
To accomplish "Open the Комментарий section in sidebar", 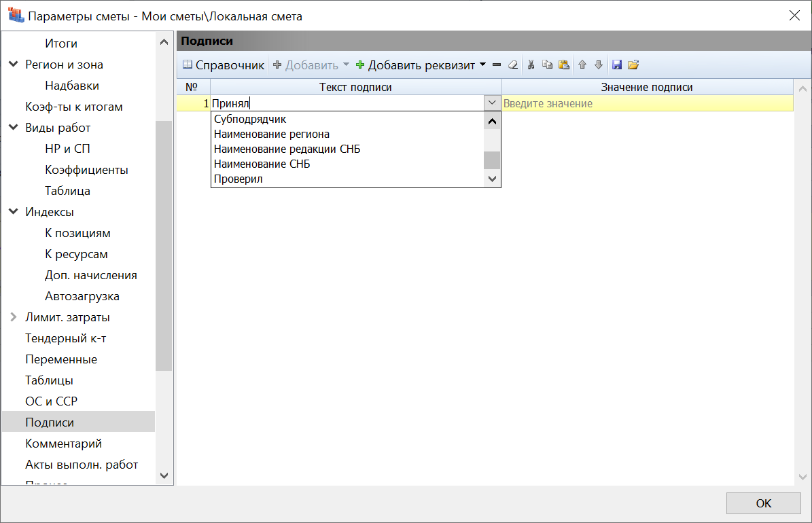I will (x=63, y=444).
